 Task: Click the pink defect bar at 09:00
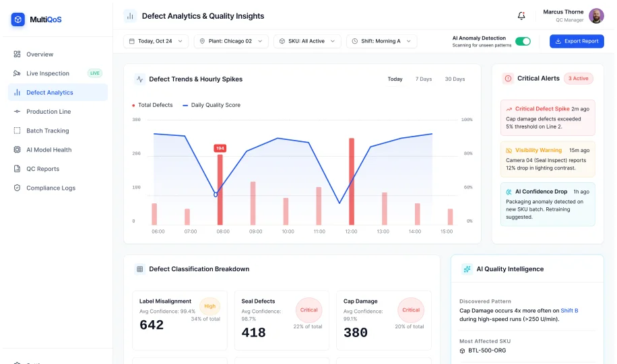(253, 203)
